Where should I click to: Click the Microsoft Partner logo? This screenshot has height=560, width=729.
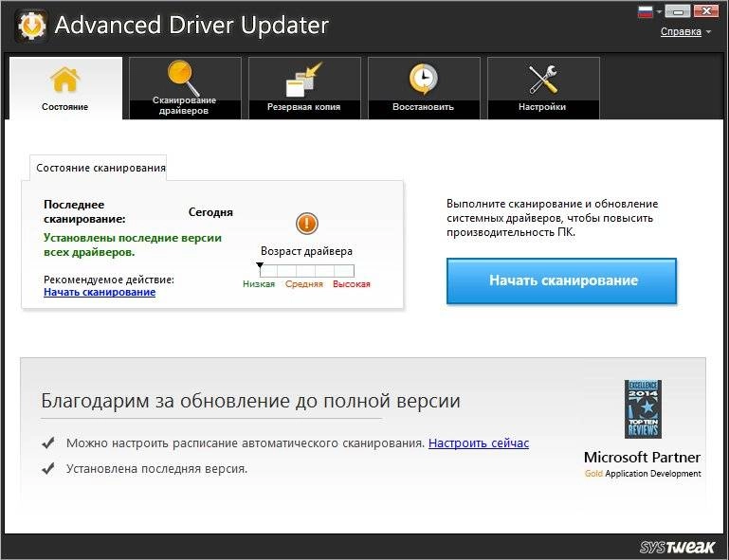(x=643, y=463)
